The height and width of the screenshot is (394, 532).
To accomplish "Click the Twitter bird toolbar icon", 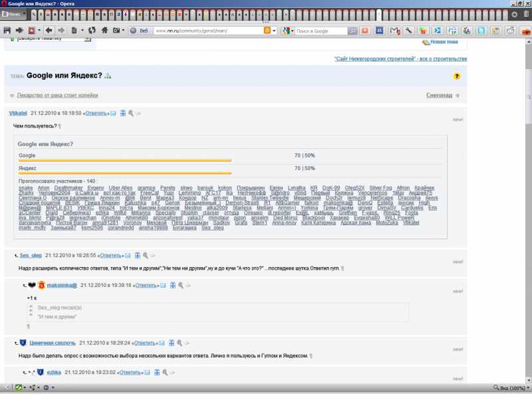I will click(x=481, y=31).
